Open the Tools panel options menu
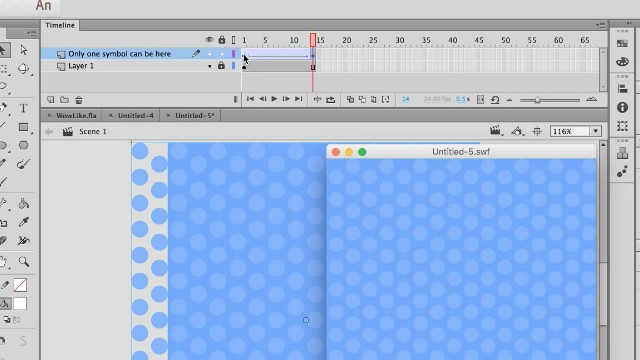Viewport: 640px width, 360px height. pyautogui.click(x=31, y=33)
